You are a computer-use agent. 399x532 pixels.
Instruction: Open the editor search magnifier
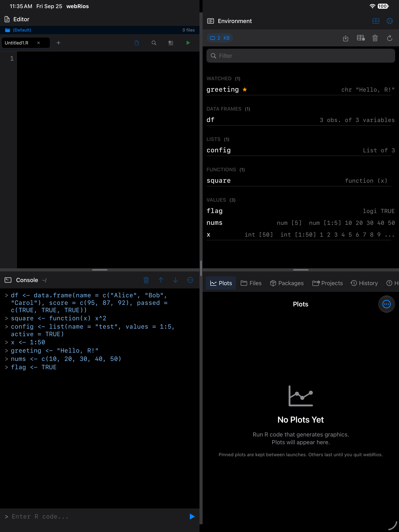click(154, 43)
